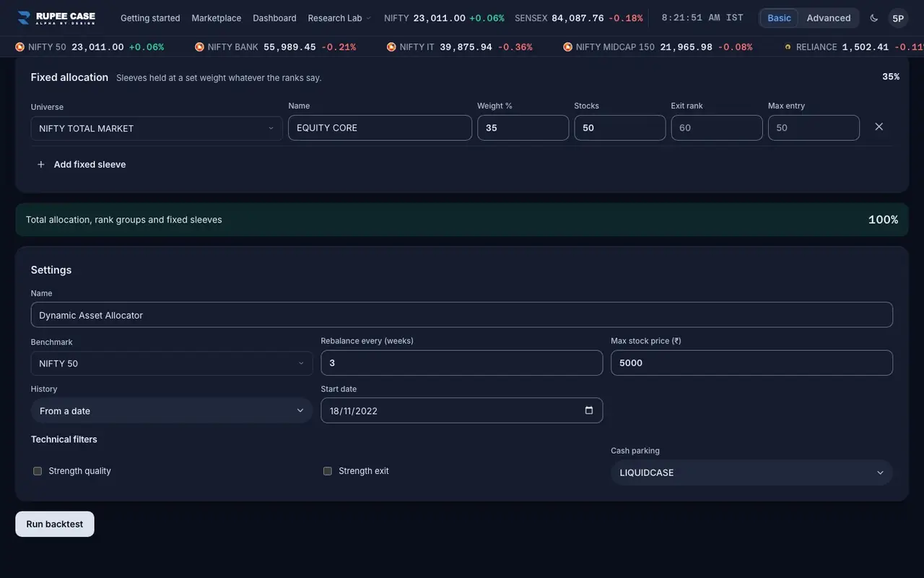924x578 pixels.
Task: Switch to Advanced mode
Action: pyautogui.click(x=829, y=18)
